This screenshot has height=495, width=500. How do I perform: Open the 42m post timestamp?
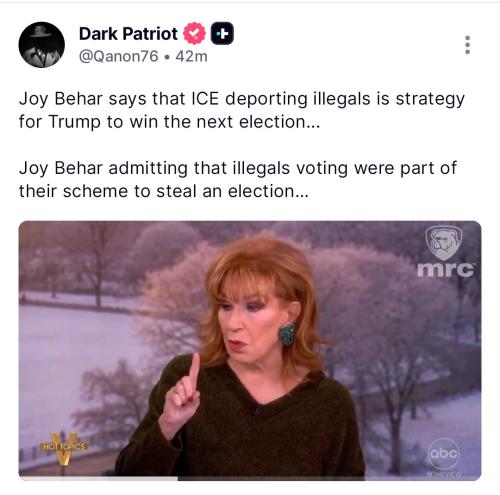click(x=191, y=56)
